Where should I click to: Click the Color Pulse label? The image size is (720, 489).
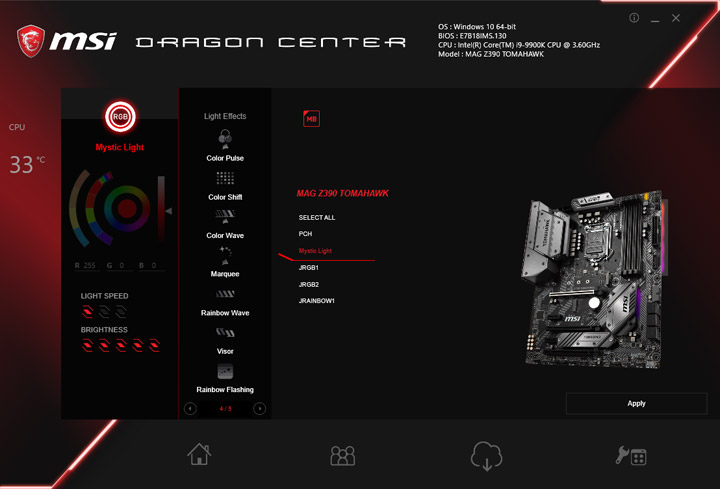(x=225, y=158)
